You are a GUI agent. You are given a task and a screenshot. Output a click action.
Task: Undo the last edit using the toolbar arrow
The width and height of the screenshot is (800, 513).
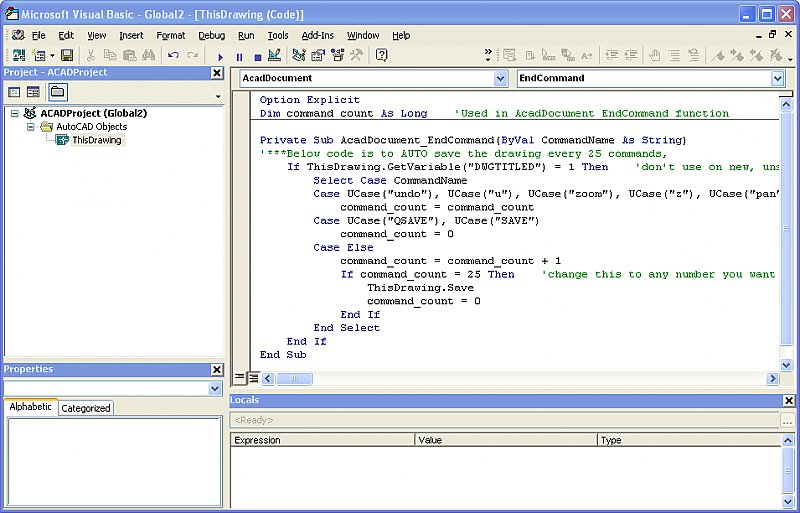point(173,55)
